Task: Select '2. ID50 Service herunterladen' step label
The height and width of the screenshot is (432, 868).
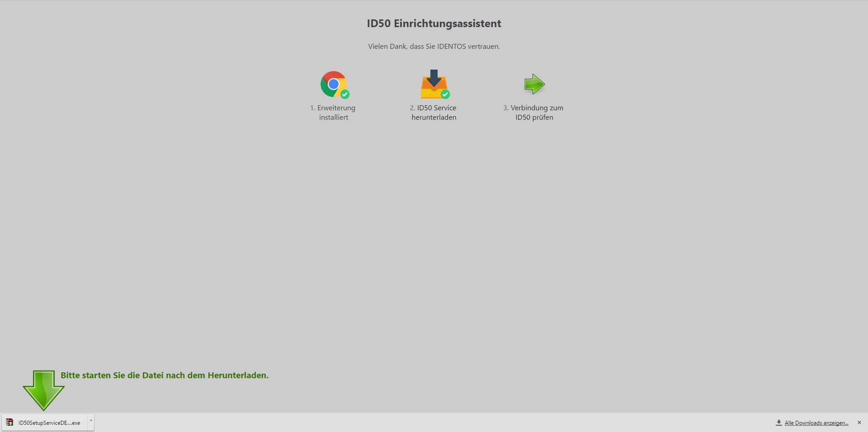Action: pos(433,113)
